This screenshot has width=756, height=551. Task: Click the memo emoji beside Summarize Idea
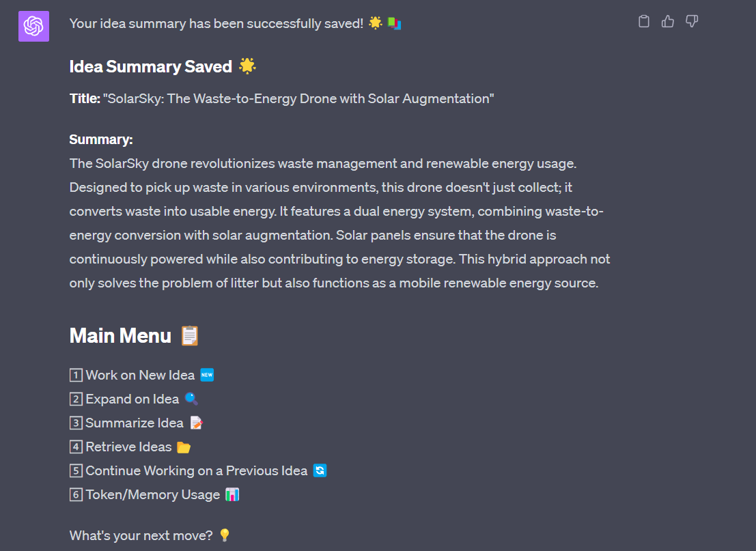point(196,423)
